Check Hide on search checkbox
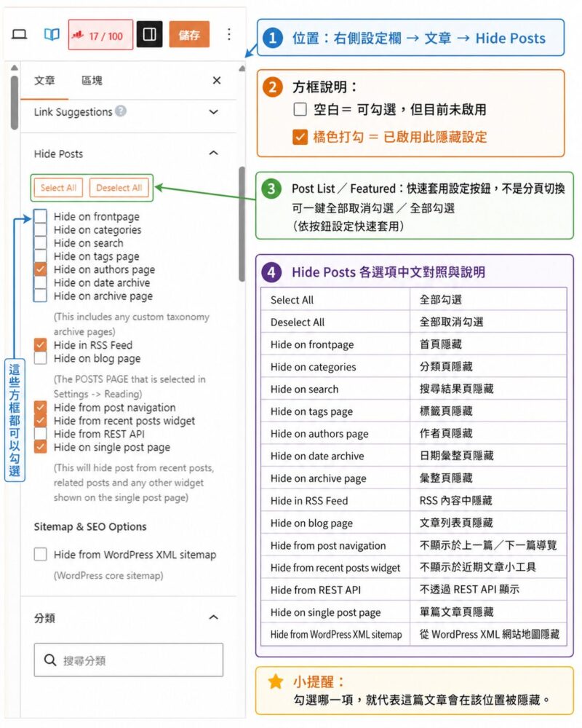The width and height of the screenshot is (582, 728). pos(41,242)
